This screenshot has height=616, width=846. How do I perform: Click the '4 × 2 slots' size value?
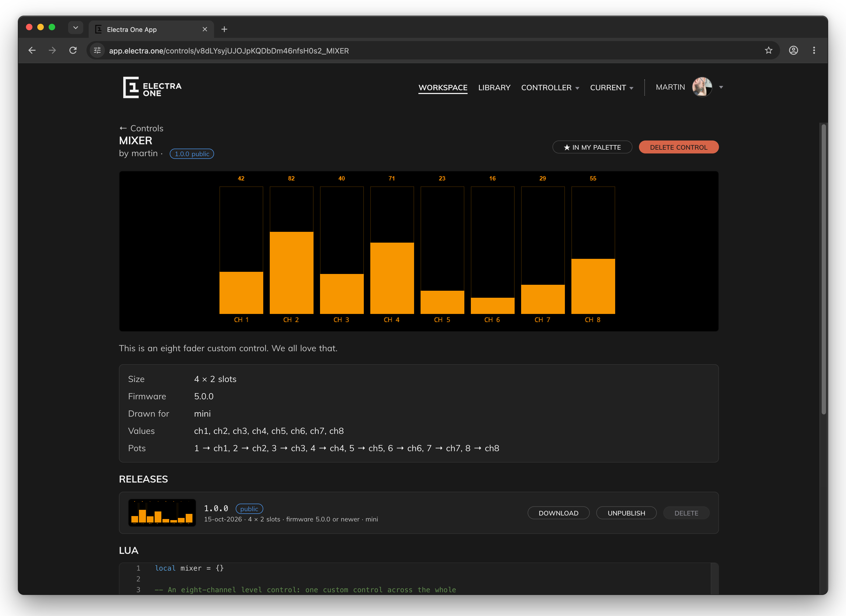215,379
